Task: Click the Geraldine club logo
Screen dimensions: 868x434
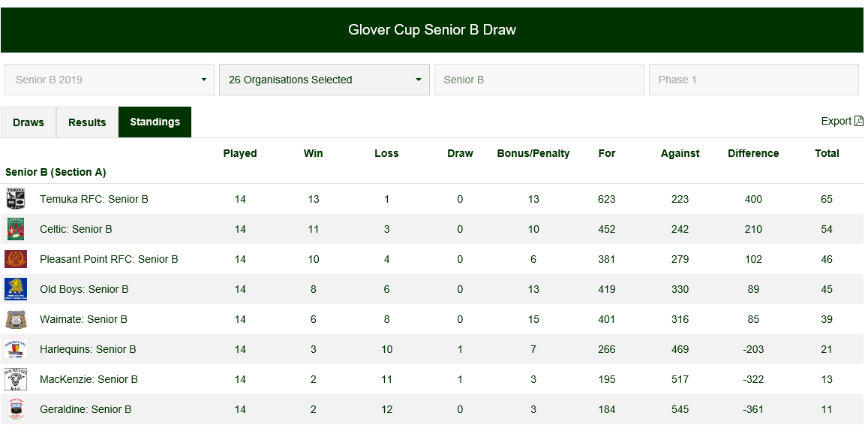Action: point(16,409)
